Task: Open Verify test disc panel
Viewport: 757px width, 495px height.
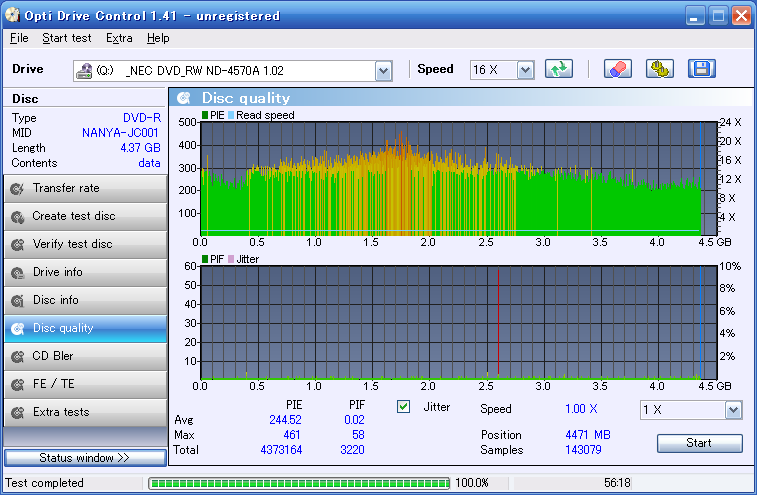Action: [84, 244]
